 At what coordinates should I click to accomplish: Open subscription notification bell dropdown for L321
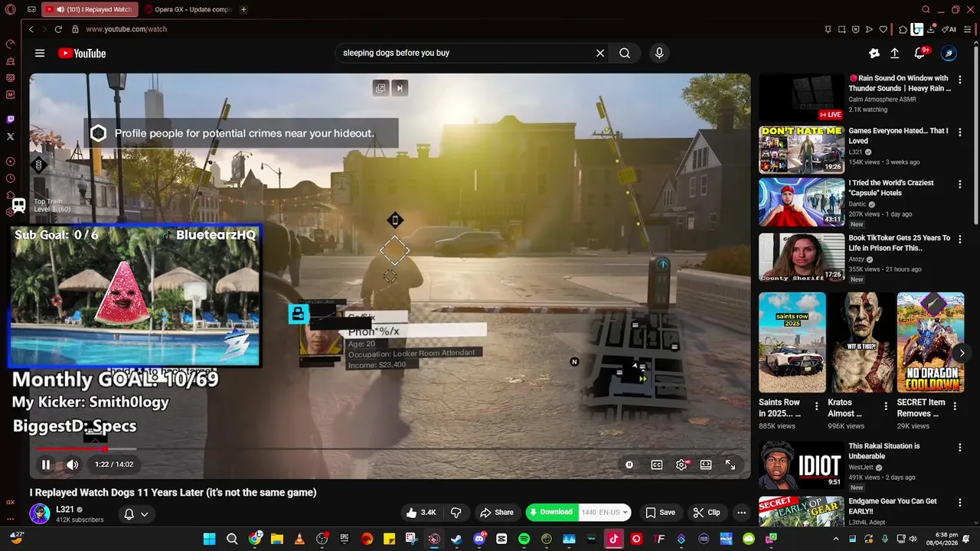[x=136, y=514]
